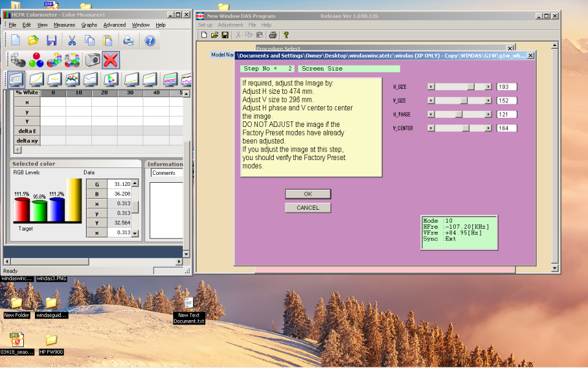Click the scissors Cut icon in HCFR
588x368 pixels.
[72, 40]
